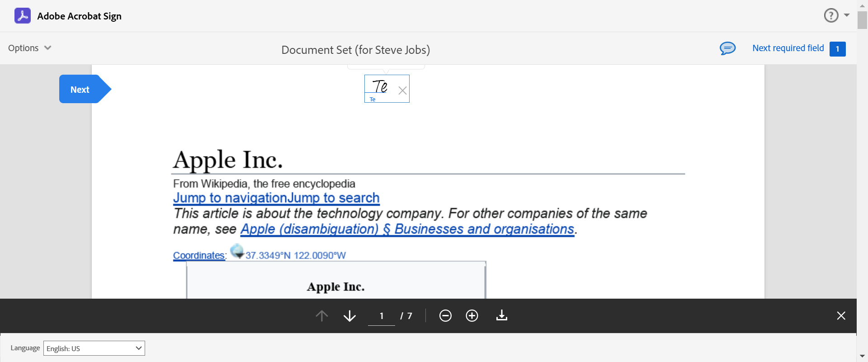This screenshot has width=868, height=362.
Task: Open the Jump to search link
Action: coord(334,198)
